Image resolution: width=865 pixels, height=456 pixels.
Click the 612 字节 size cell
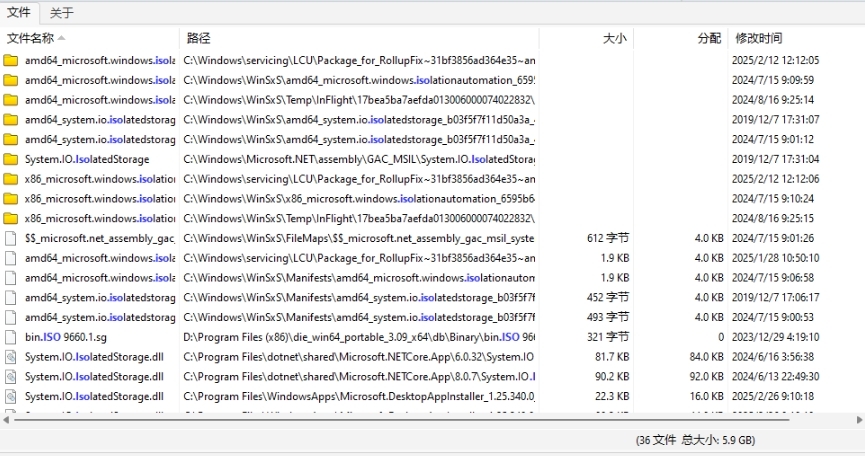608,238
